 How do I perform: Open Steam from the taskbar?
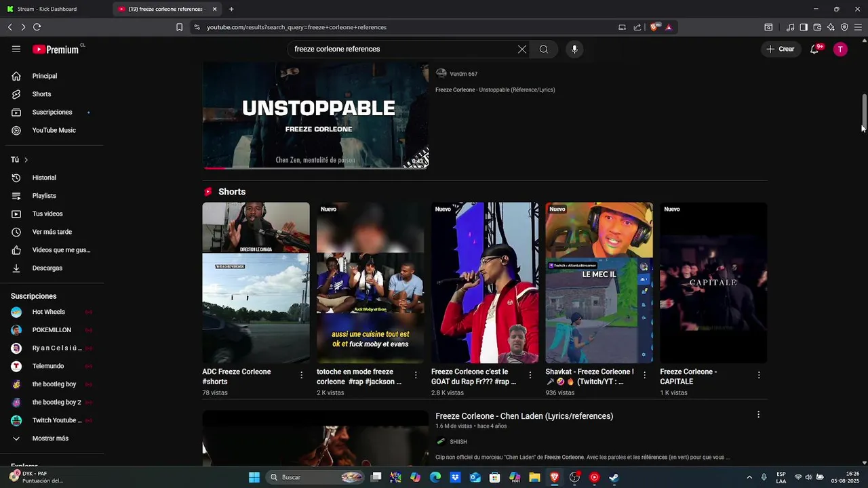[614, 477]
